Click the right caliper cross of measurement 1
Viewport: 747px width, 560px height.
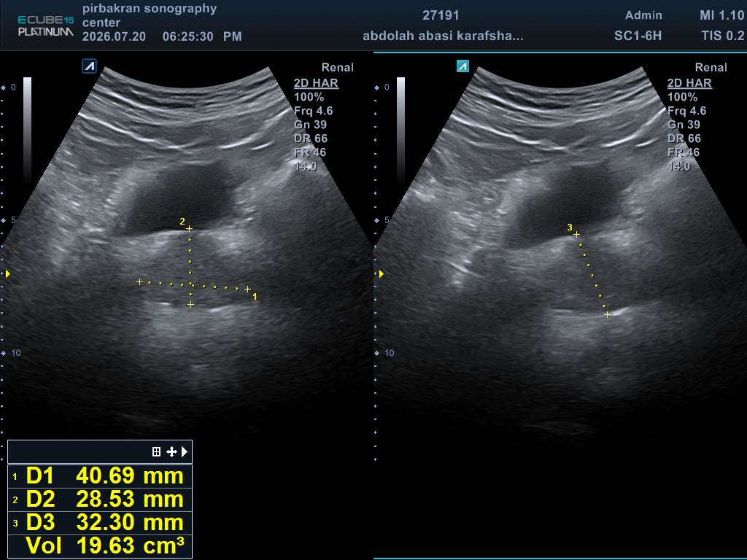coord(248,289)
